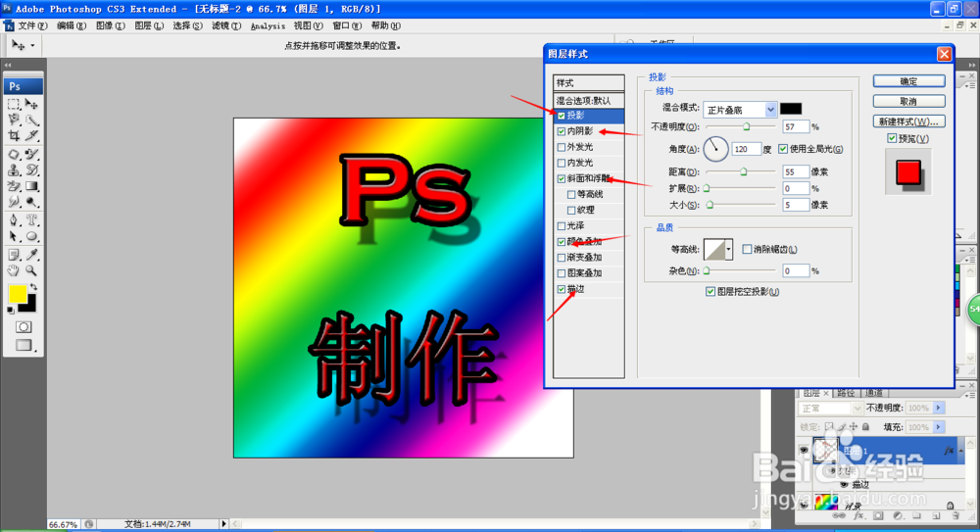Viewport: 980px width, 532px height.
Task: Switch to 路径 tab
Action: pyautogui.click(x=846, y=393)
